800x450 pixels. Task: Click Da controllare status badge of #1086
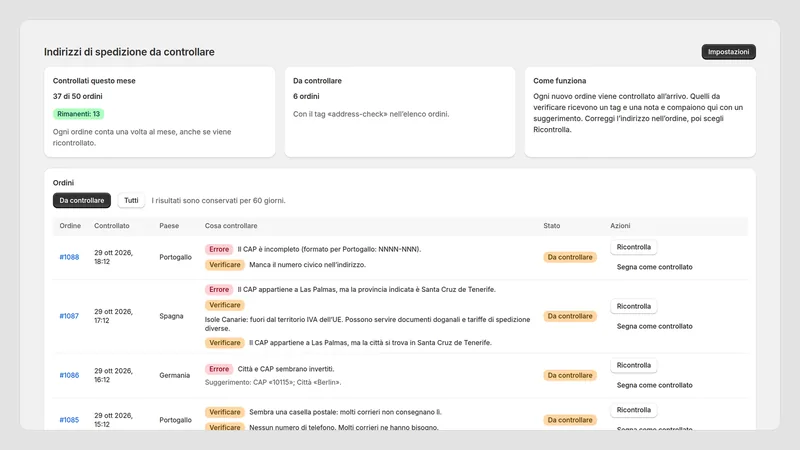click(570, 376)
